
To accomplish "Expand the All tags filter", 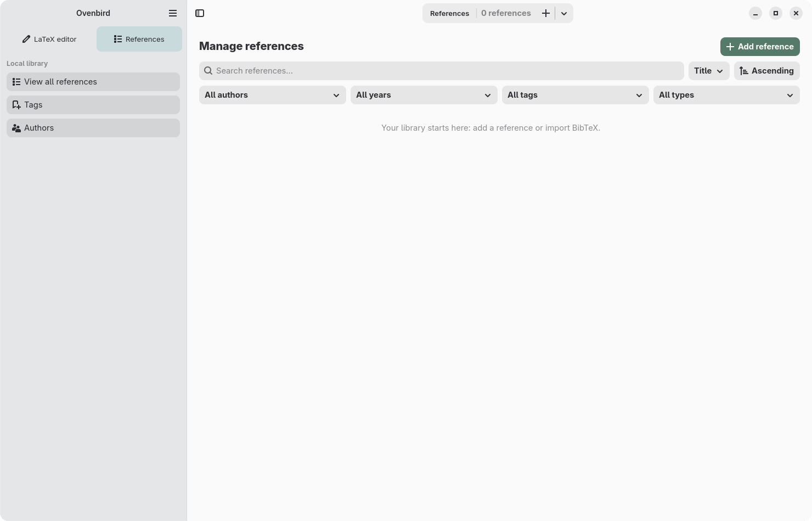I will [576, 95].
